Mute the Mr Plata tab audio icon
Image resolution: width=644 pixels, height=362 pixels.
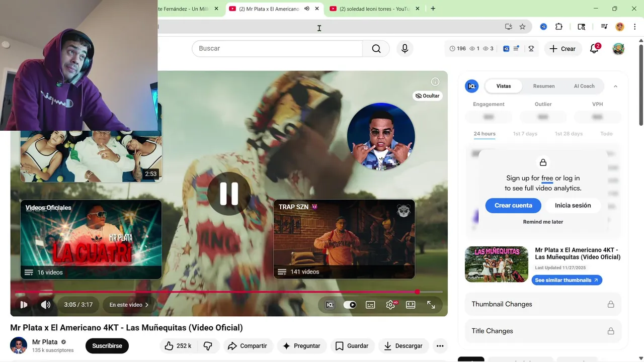[307, 9]
